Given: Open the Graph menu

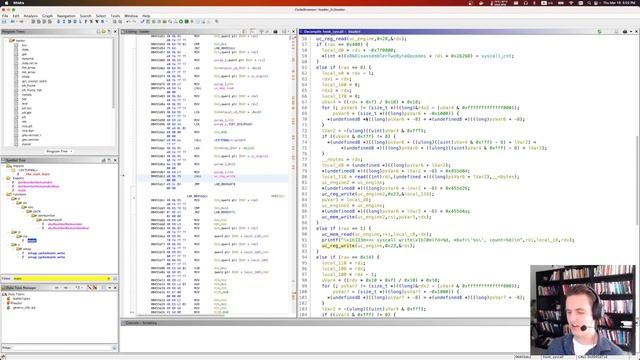Looking at the screenshot, I should tap(47, 16).
